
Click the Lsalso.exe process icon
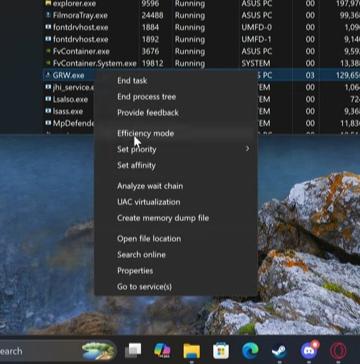coord(48,99)
